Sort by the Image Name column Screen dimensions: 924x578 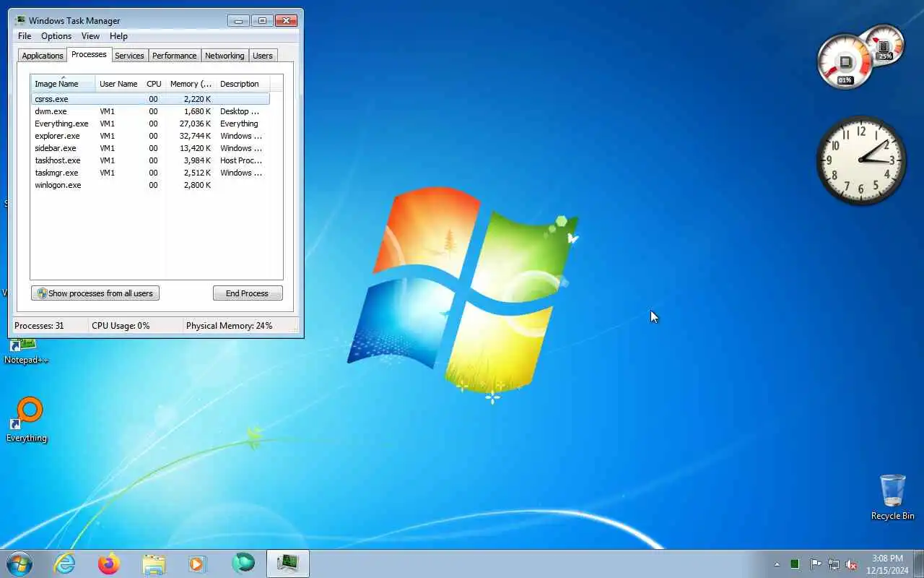point(63,84)
